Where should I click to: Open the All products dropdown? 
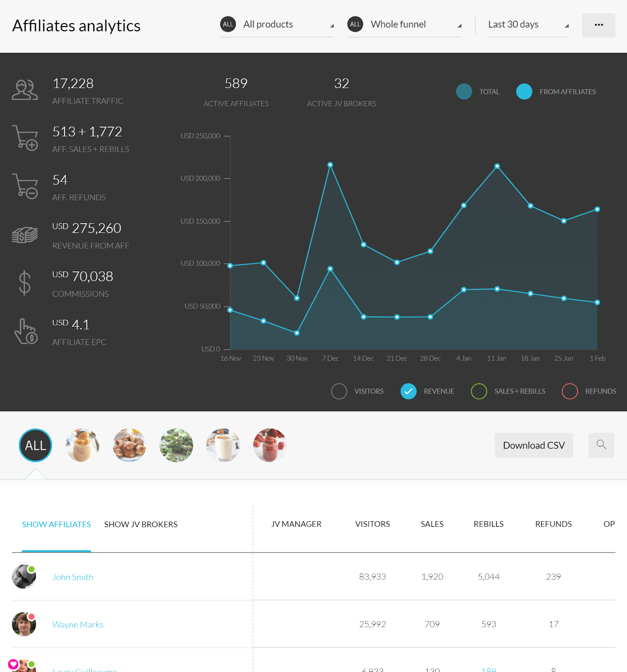point(277,25)
